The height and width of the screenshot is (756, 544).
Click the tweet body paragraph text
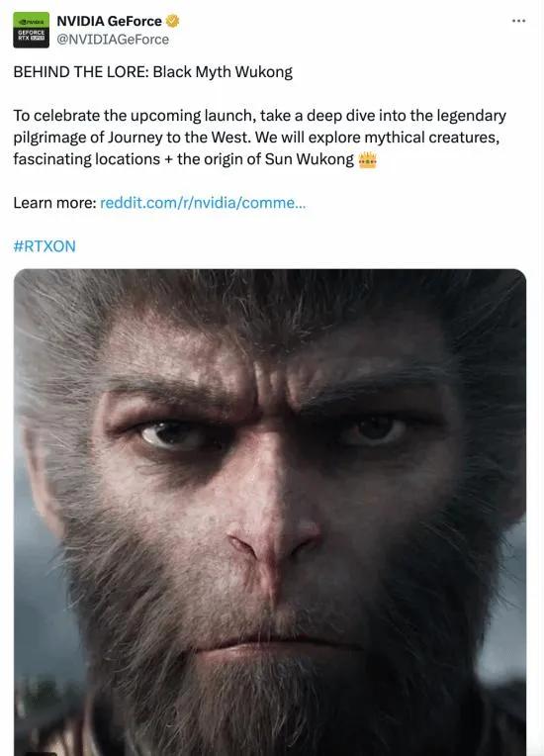tap(260, 138)
